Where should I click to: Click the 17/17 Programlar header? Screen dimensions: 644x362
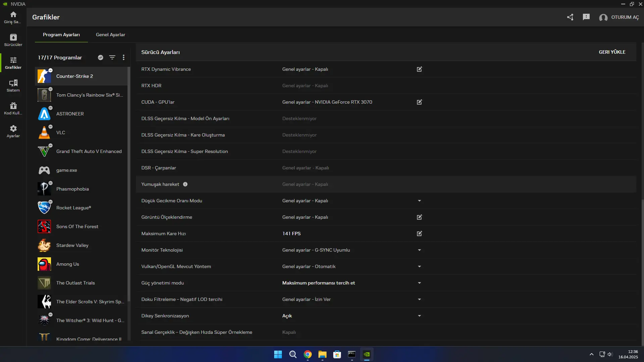tap(60, 57)
